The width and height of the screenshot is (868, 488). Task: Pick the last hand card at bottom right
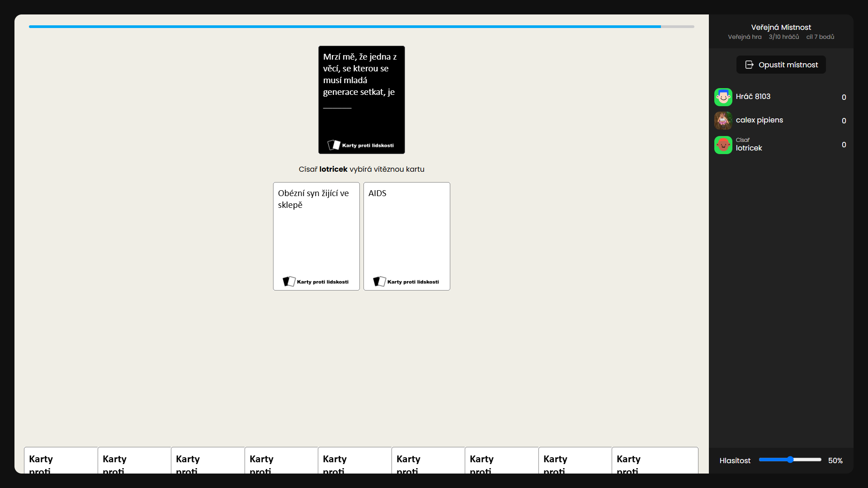click(654, 461)
